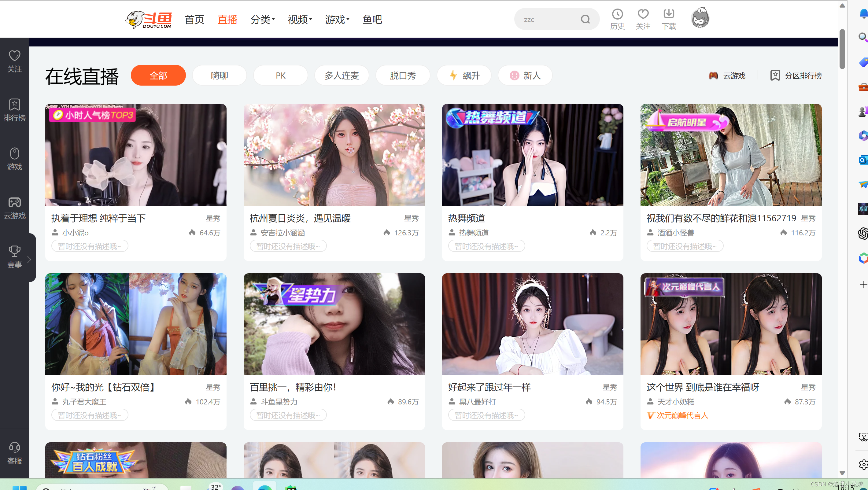Viewport: 868px width, 490px height.
Task: Click the 关注 heart icon in header
Action: pyautogui.click(x=643, y=14)
